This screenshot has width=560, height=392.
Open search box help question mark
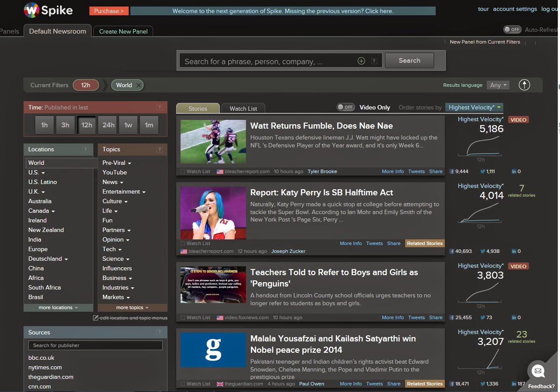[374, 61]
